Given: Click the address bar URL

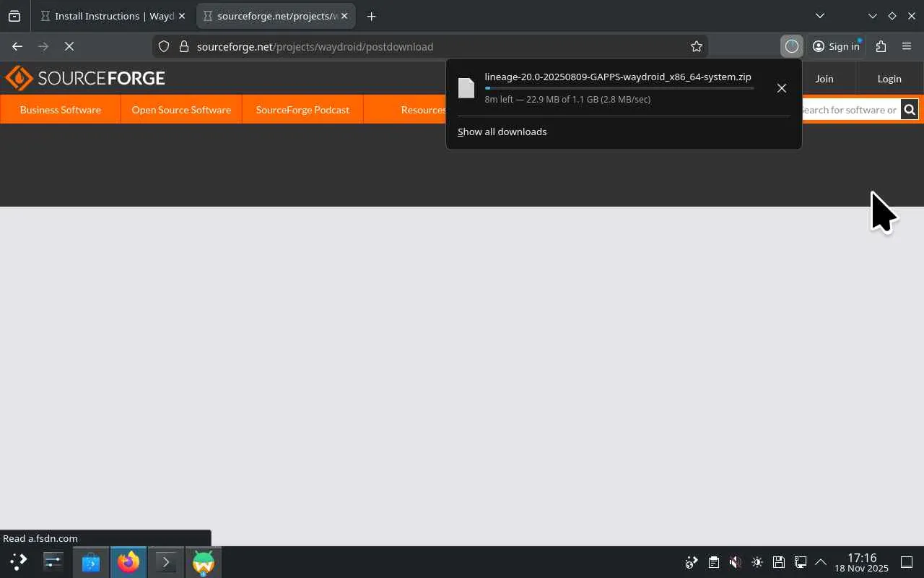Looking at the screenshot, I should [x=315, y=46].
